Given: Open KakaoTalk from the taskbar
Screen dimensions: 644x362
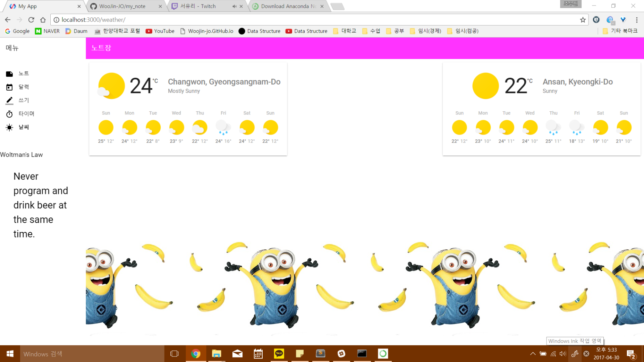Looking at the screenshot, I should pyautogui.click(x=279, y=354).
